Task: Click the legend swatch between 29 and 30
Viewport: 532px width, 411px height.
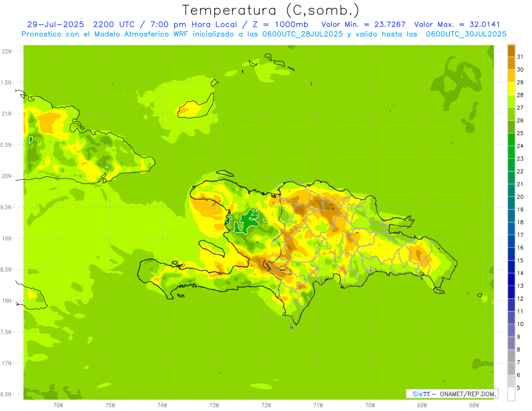Action: pos(511,76)
